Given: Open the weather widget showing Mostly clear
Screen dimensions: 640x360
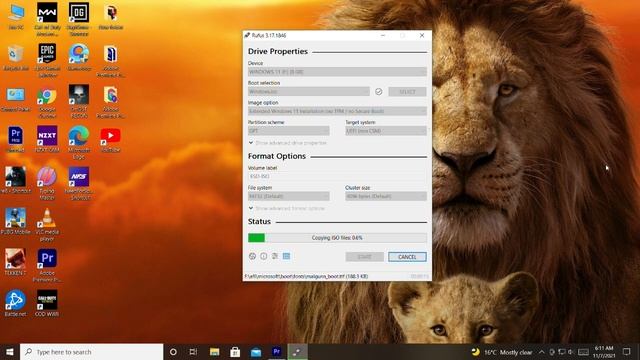Looking at the screenshot, I should pyautogui.click(x=502, y=352).
